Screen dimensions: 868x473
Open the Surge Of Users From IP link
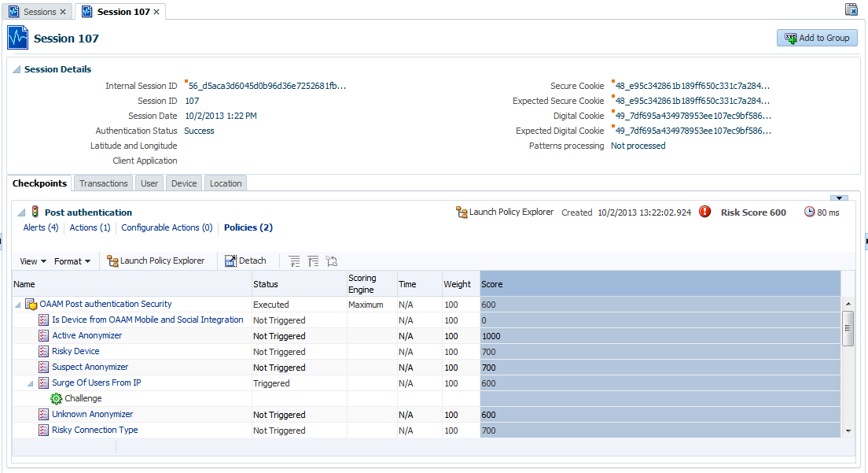tap(97, 382)
